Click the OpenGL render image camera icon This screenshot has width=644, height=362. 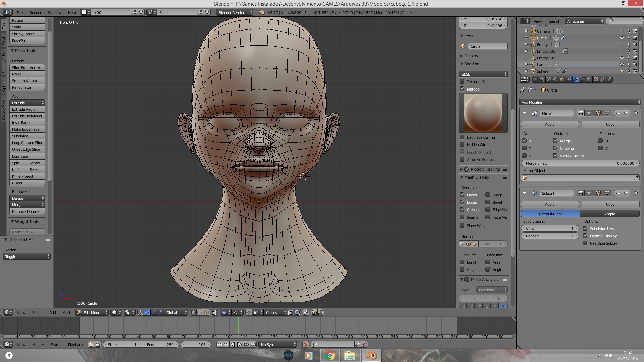[x=314, y=312]
